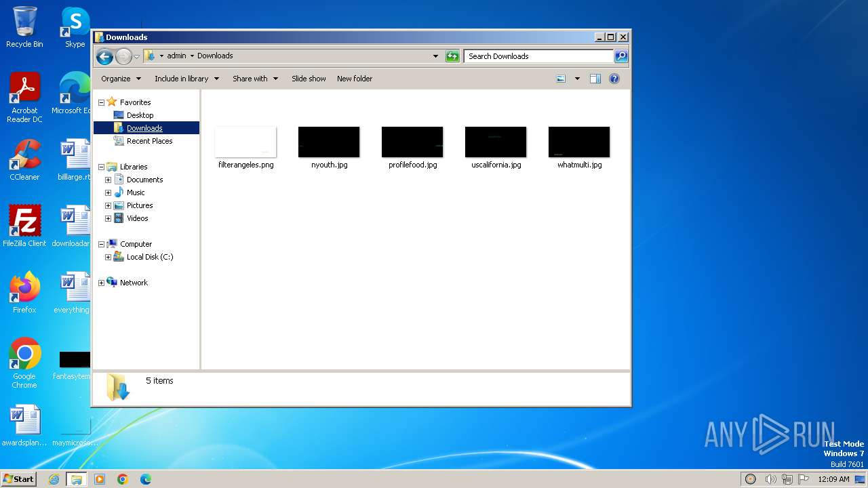Open Windows Media Player from taskbar

[x=100, y=479]
